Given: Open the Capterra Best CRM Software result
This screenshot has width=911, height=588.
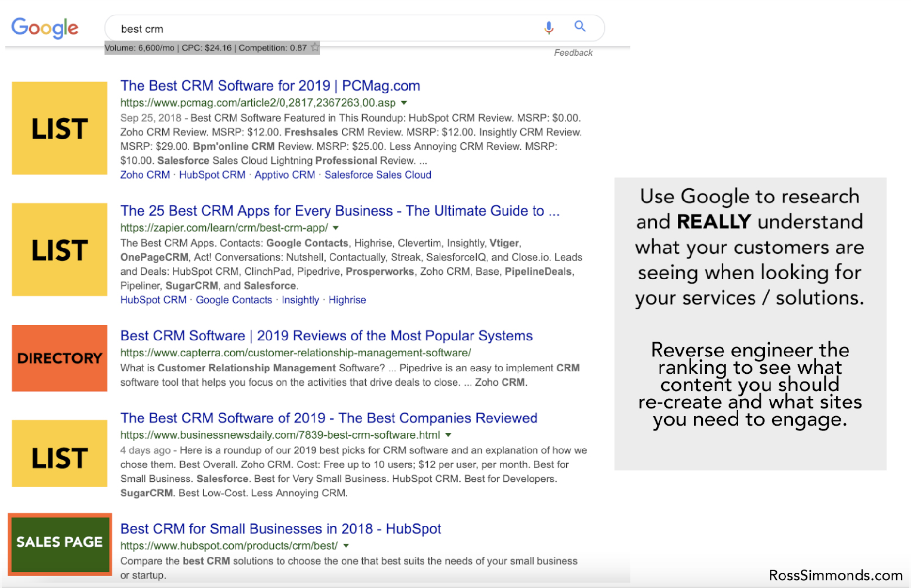Looking at the screenshot, I should [x=326, y=336].
